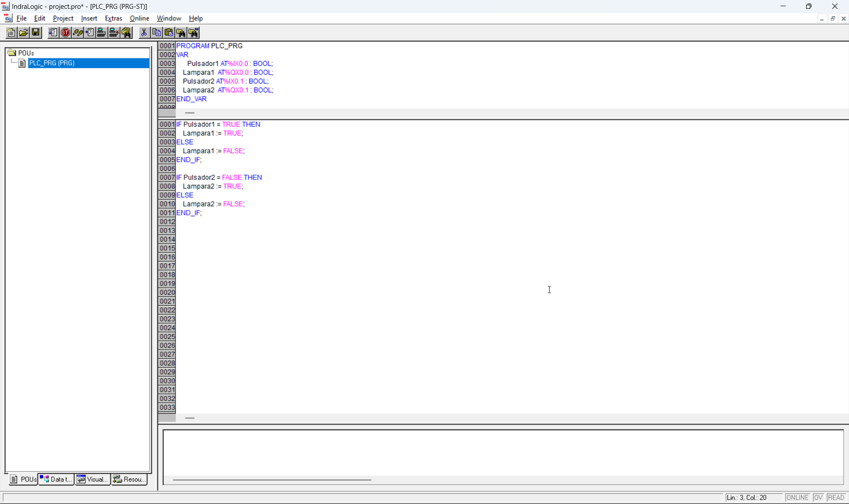
Task: Save project using the floppy disk icon
Action: 36,32
